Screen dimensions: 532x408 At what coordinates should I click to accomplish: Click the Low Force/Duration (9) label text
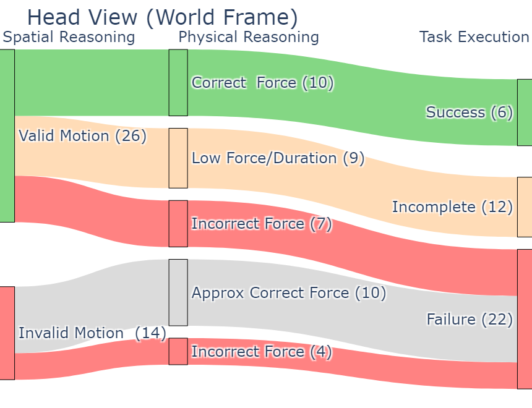[x=278, y=158]
